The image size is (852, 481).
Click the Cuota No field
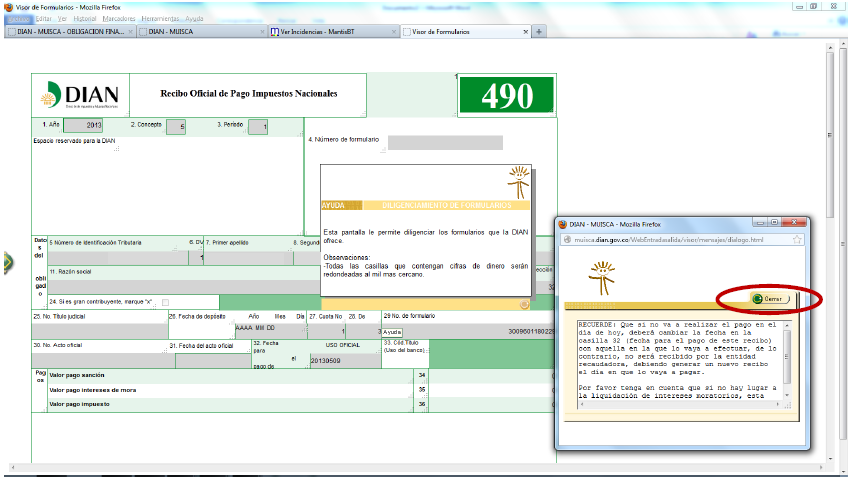coord(326,330)
